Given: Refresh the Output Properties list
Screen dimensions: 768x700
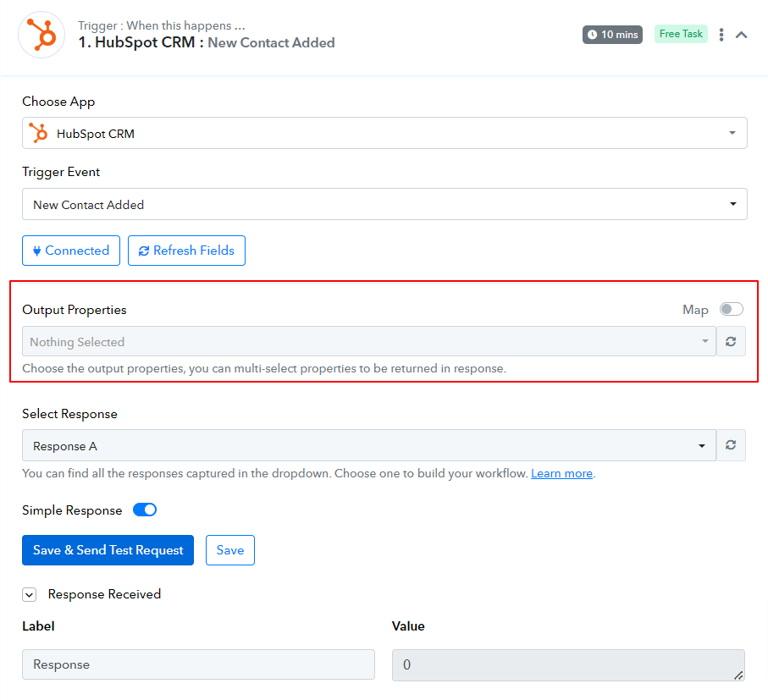Looking at the screenshot, I should click(x=731, y=341).
